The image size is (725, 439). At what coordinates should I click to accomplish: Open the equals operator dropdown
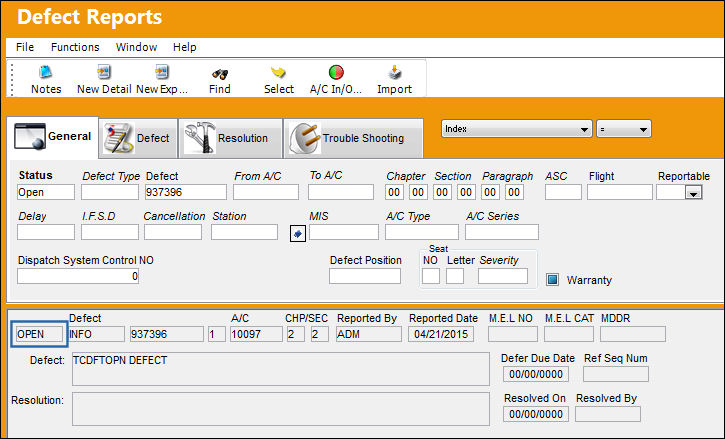coord(624,129)
